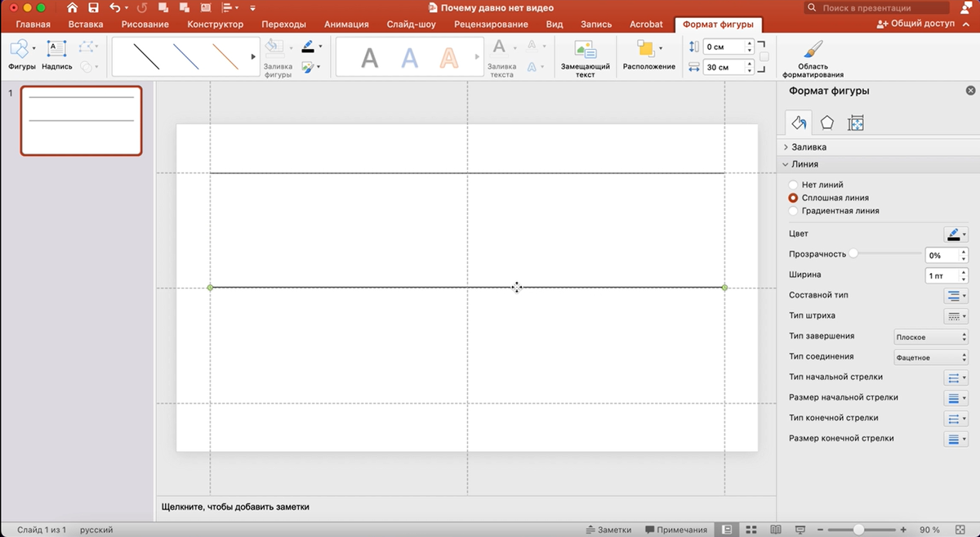
Task: Open Тип конечной стрелки dropdown
Action: pos(955,418)
